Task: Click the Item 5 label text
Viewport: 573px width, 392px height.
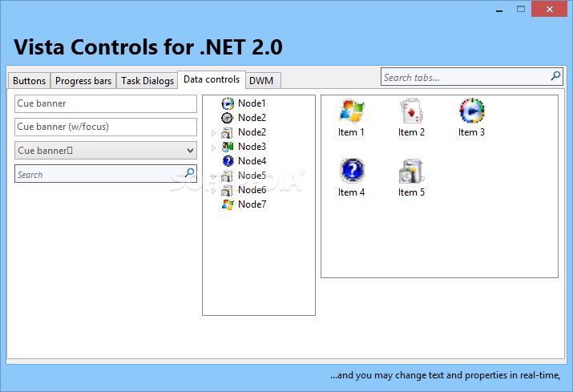Action: [x=411, y=192]
